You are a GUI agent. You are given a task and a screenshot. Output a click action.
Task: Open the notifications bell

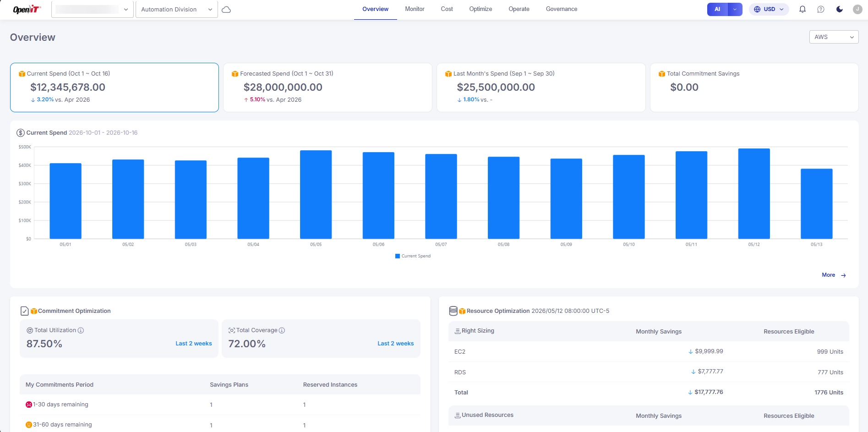(802, 9)
